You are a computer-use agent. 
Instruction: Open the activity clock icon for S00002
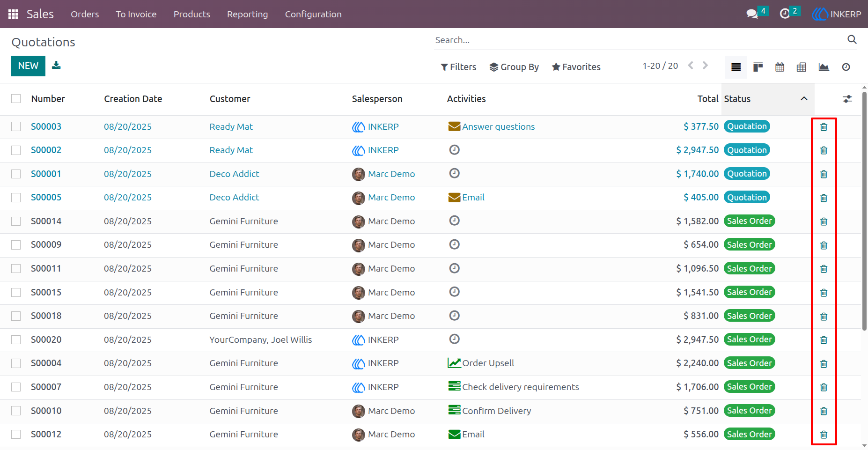coord(454,150)
